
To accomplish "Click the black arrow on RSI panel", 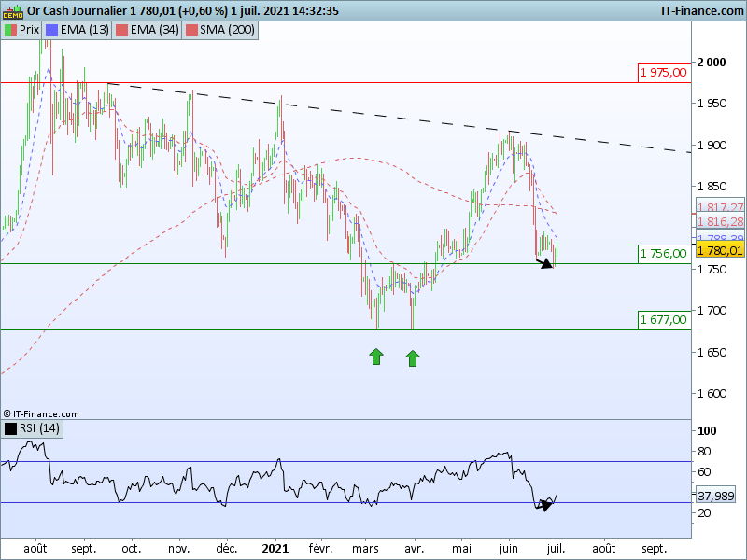I will click(546, 504).
